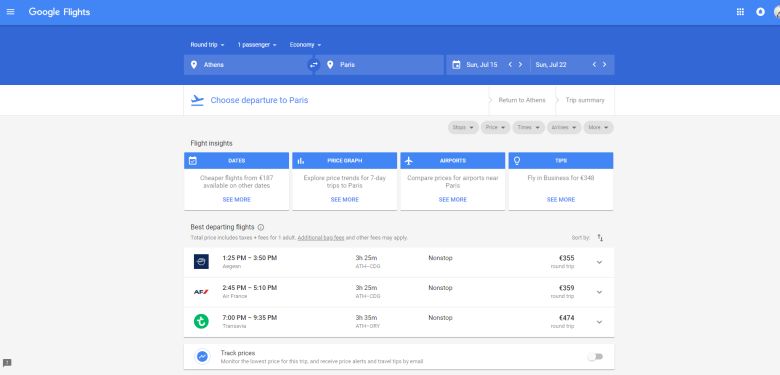Select the 2:45 PM – 5:10 PM flight
The height and width of the screenshot is (375, 780).
pos(399,292)
